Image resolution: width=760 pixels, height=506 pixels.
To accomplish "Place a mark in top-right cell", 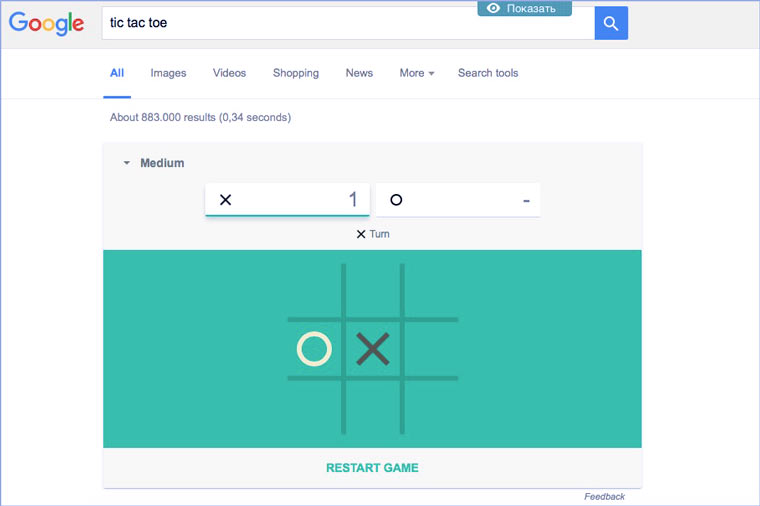I will pos(431,290).
